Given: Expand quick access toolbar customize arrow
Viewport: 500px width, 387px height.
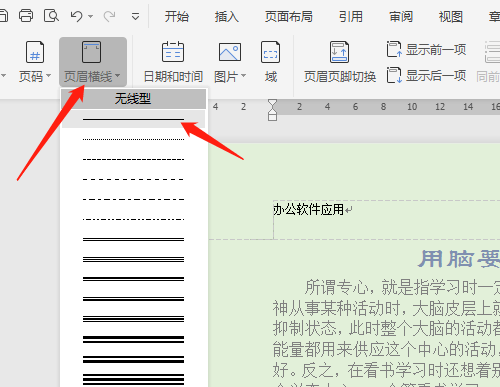Looking at the screenshot, I should click(135, 16).
